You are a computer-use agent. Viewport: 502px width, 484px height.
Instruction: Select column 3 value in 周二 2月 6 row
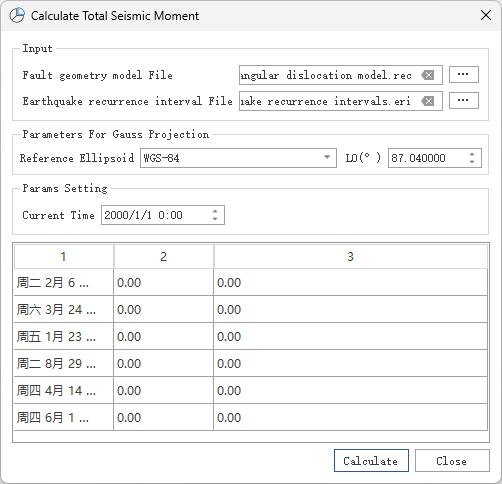coord(350,283)
